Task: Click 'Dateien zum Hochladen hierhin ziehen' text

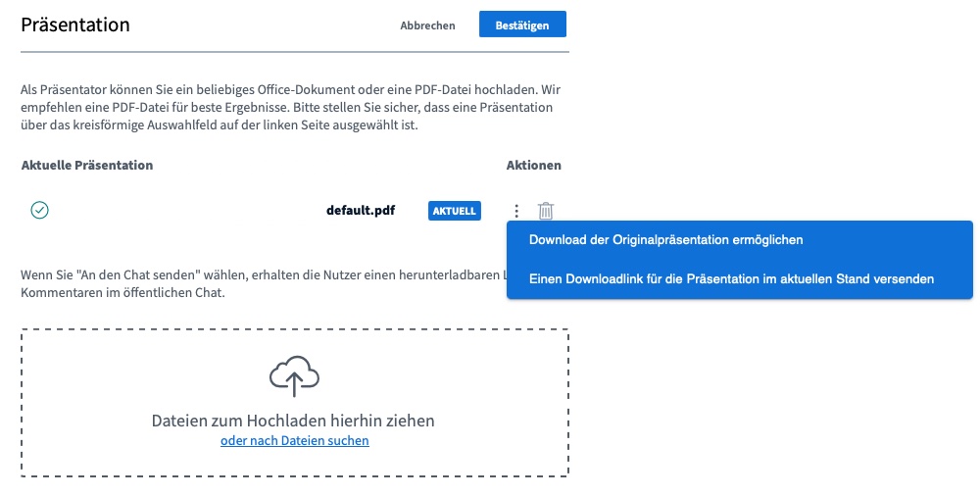Action: coord(292,421)
